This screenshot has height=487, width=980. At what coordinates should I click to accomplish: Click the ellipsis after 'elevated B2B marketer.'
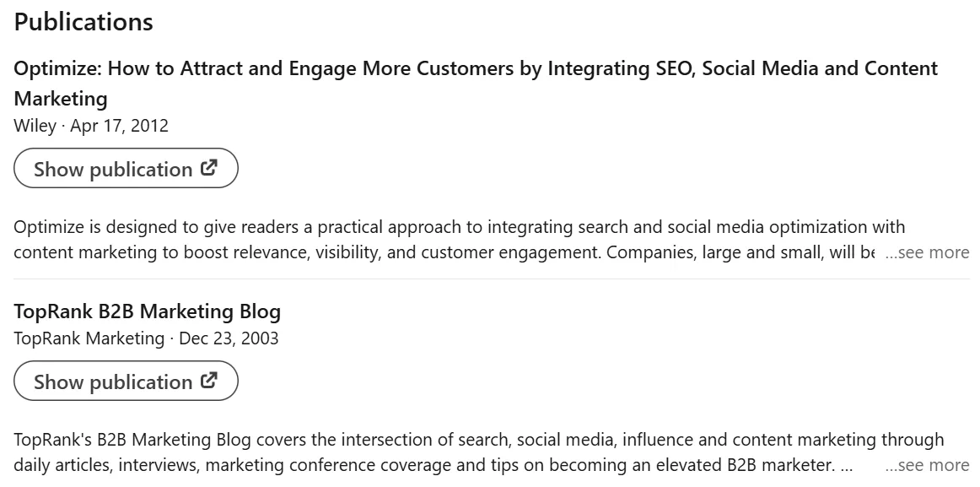tap(847, 466)
